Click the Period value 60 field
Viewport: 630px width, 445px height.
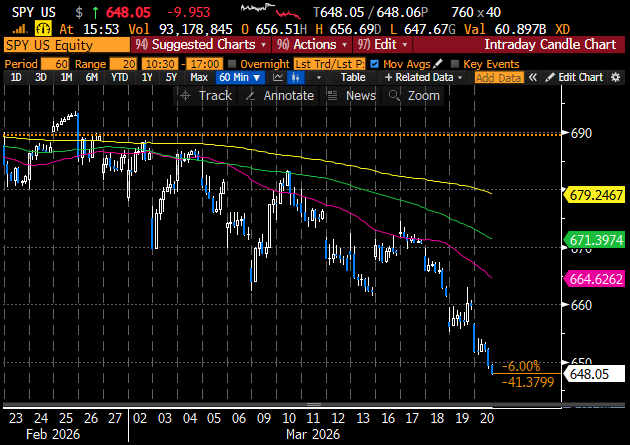[x=55, y=64]
